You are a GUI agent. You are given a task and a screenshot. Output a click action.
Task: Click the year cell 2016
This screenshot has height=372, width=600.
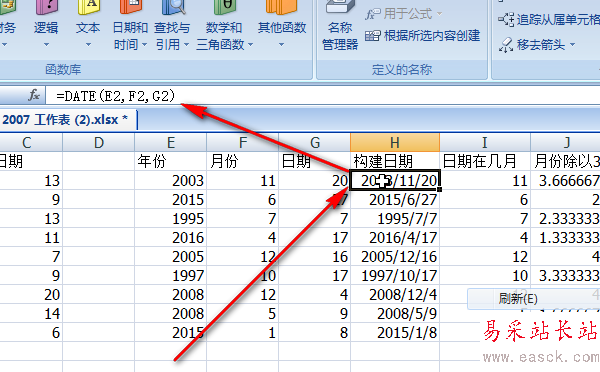[x=171, y=238]
